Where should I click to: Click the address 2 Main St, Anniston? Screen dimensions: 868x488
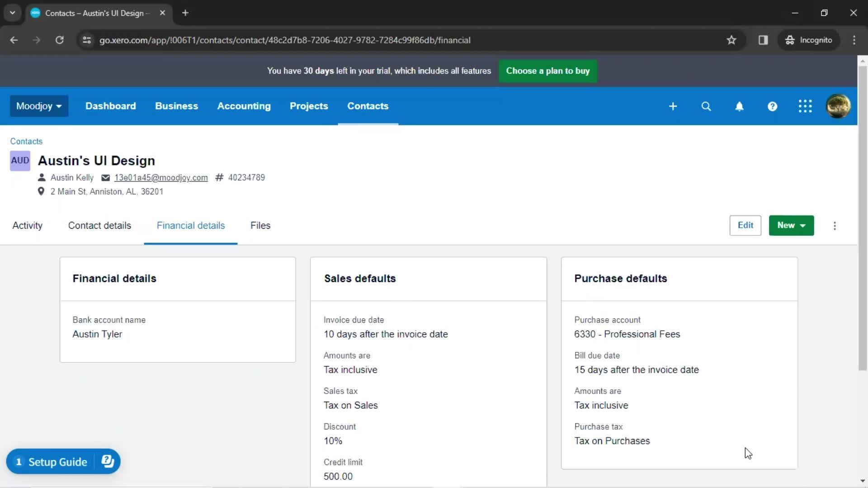(x=107, y=192)
